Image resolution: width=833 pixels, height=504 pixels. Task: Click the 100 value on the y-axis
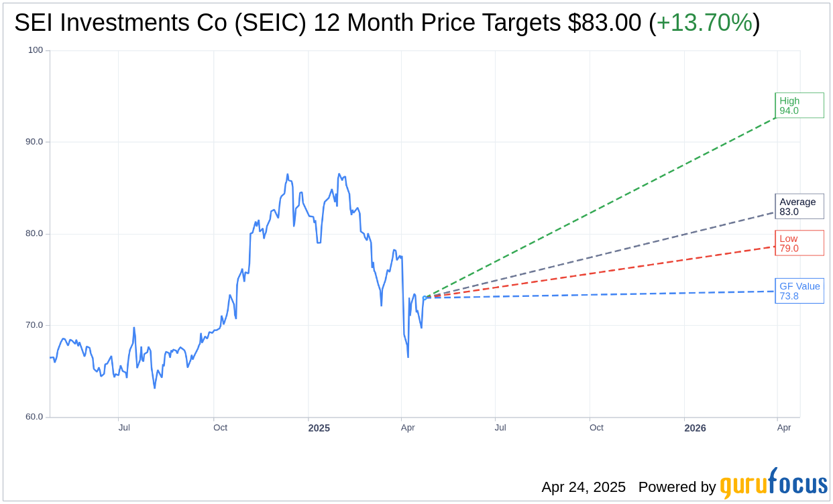35,50
